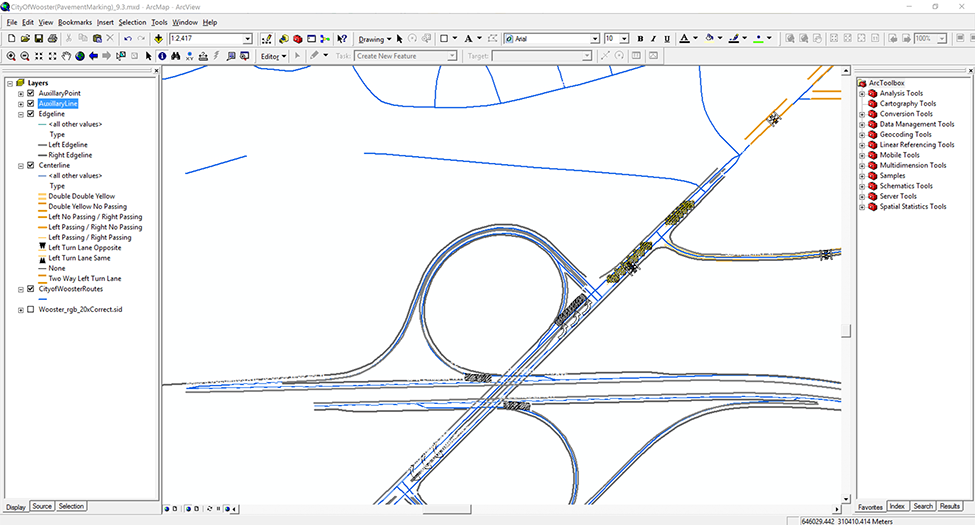Select the Zoom In magnifier tool
The image size is (975, 525).
(x=10, y=56)
